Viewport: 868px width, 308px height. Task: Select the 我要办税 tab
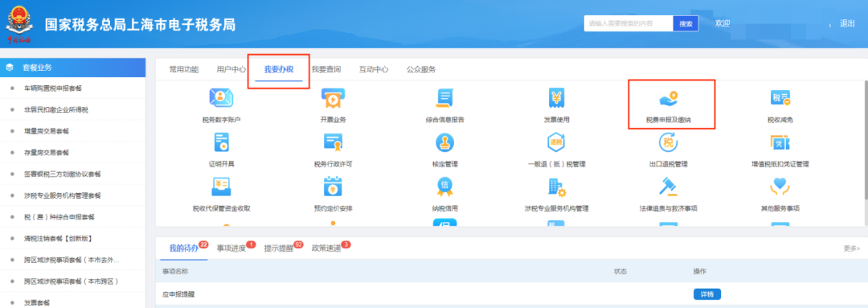coord(278,69)
